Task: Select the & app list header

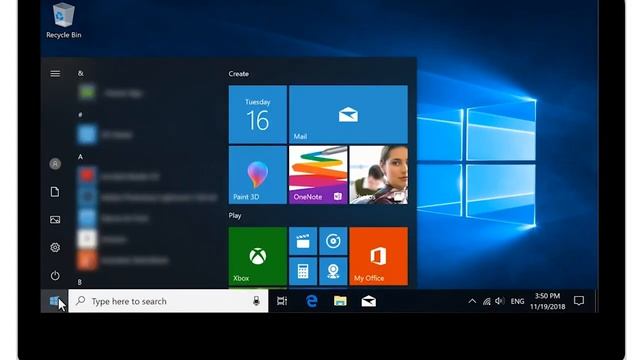Action: tap(80, 73)
